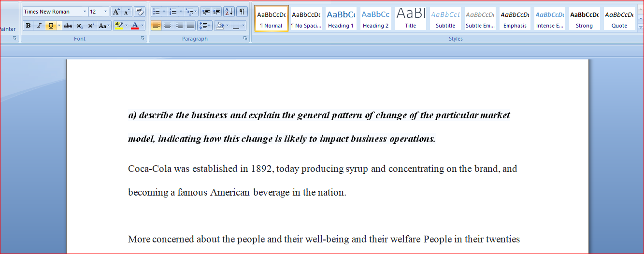Expand the font color arrow
This screenshot has height=254, width=644.
coord(143,26)
